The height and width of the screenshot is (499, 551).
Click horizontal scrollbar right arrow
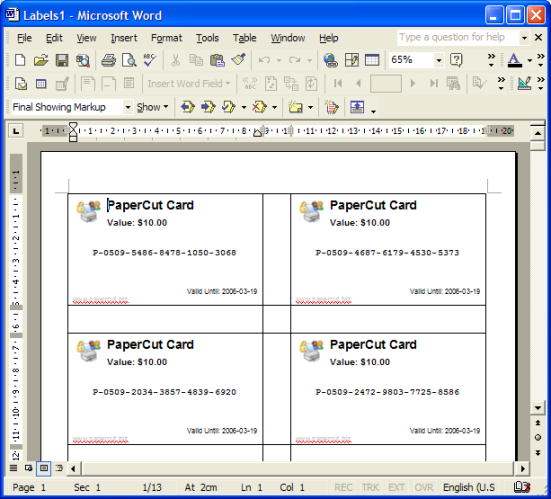click(523, 468)
